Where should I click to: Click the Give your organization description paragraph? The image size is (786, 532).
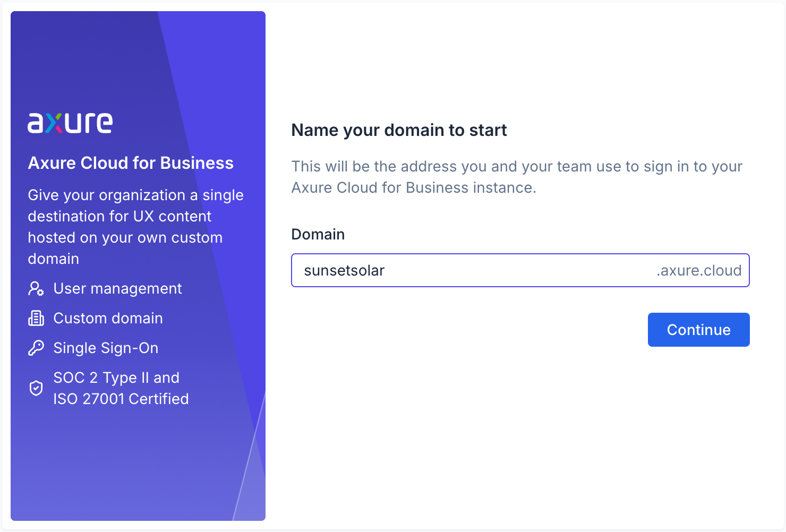[135, 227]
